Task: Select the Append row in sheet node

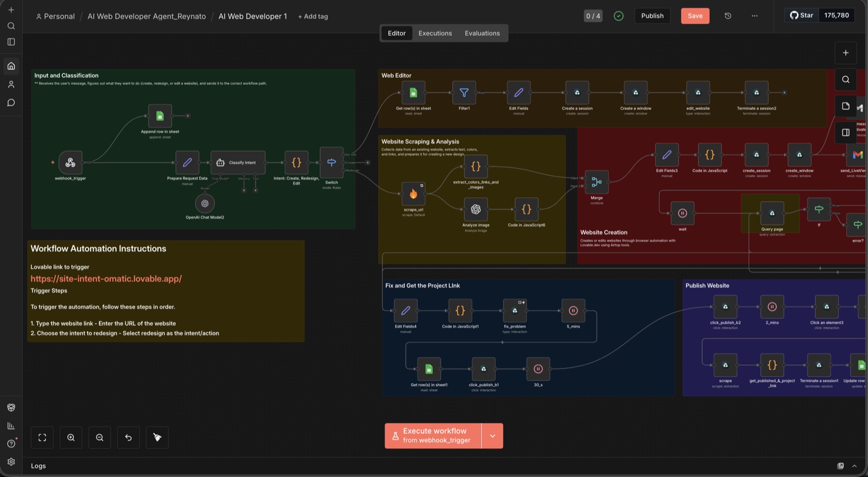Action: (x=160, y=115)
